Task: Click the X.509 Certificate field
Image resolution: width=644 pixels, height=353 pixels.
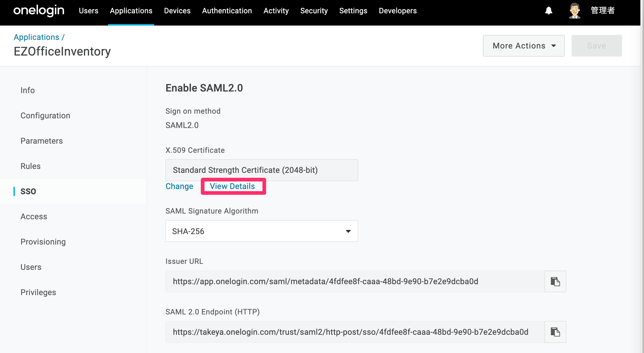Action: click(262, 170)
